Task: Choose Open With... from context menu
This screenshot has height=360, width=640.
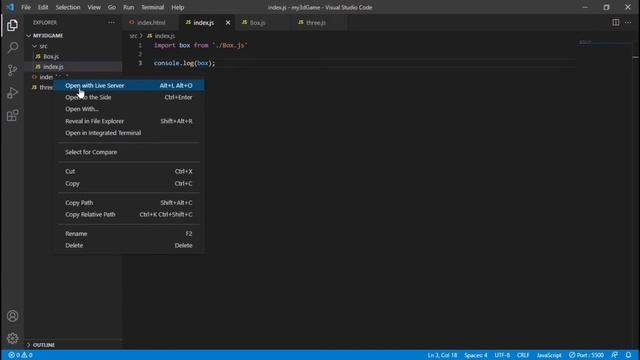Action: [x=129, y=109]
